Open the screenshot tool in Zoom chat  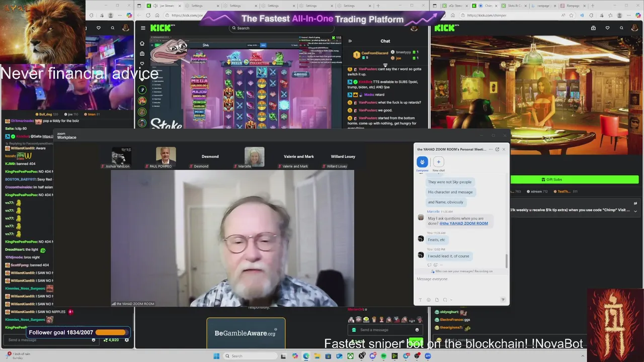click(445, 300)
